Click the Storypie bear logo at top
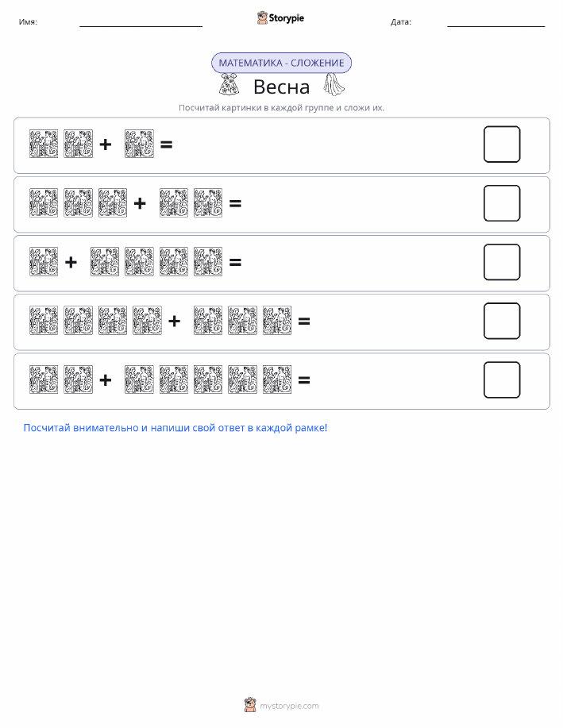563x728 pixels. point(263,18)
